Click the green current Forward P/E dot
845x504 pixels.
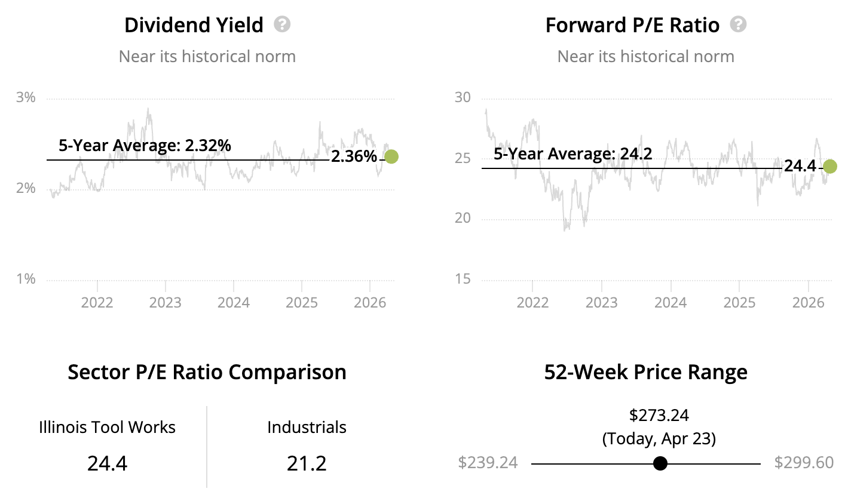pos(830,167)
